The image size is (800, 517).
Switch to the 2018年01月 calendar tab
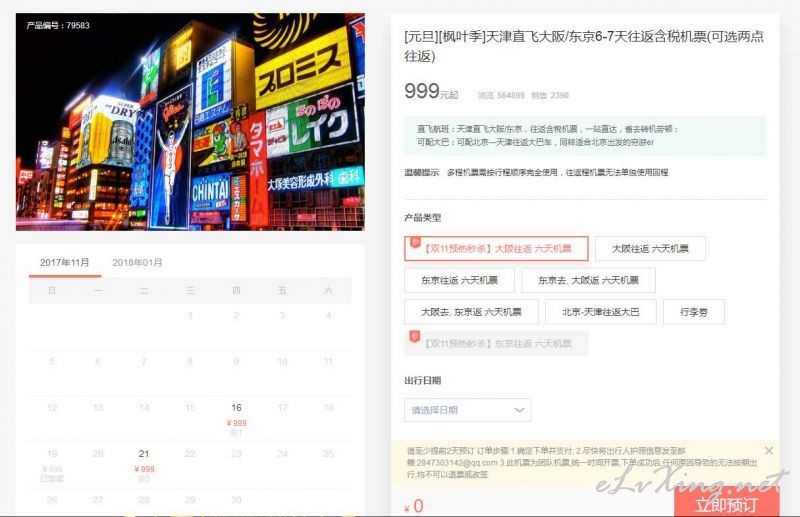click(x=137, y=262)
